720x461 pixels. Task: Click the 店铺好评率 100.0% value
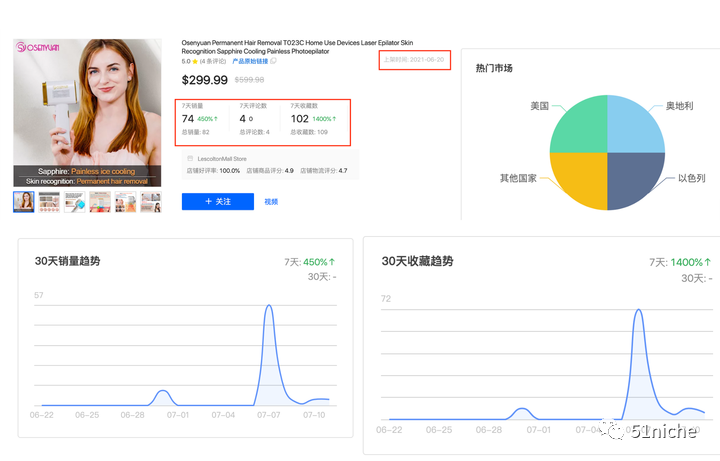point(230,171)
